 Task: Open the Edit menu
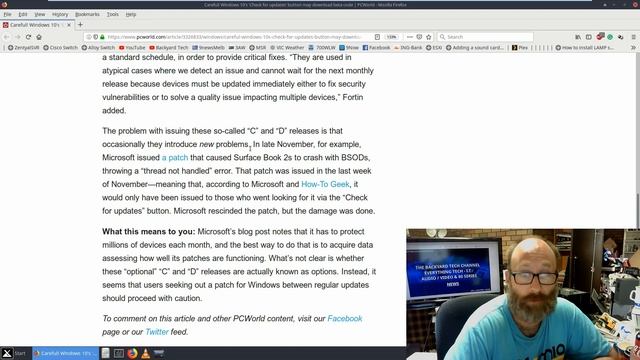point(23,14)
